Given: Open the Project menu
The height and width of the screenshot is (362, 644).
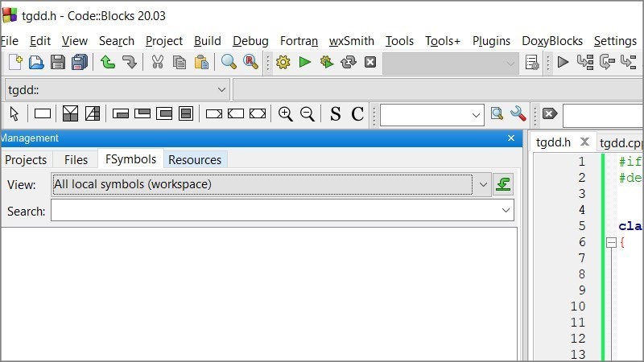Looking at the screenshot, I should coord(164,41).
